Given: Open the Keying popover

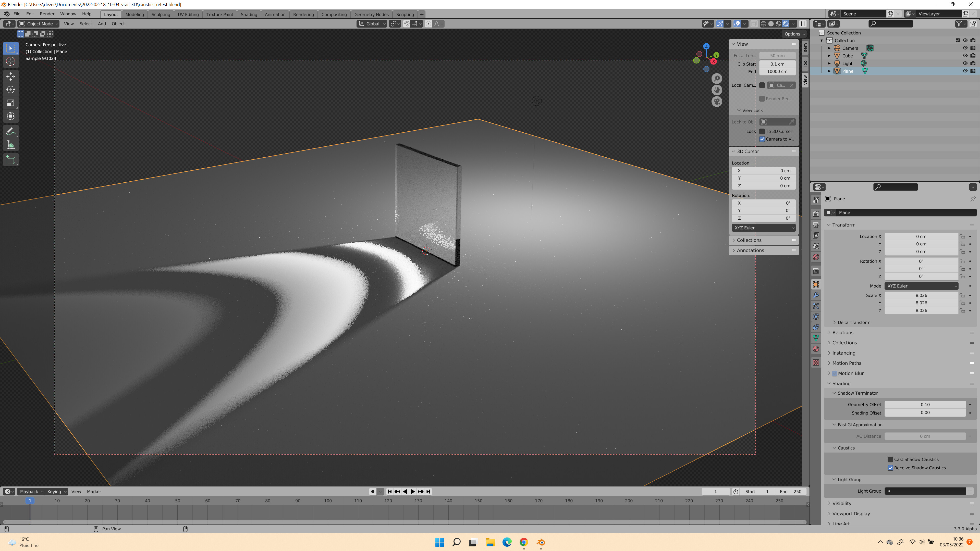Looking at the screenshot, I should click(x=56, y=491).
